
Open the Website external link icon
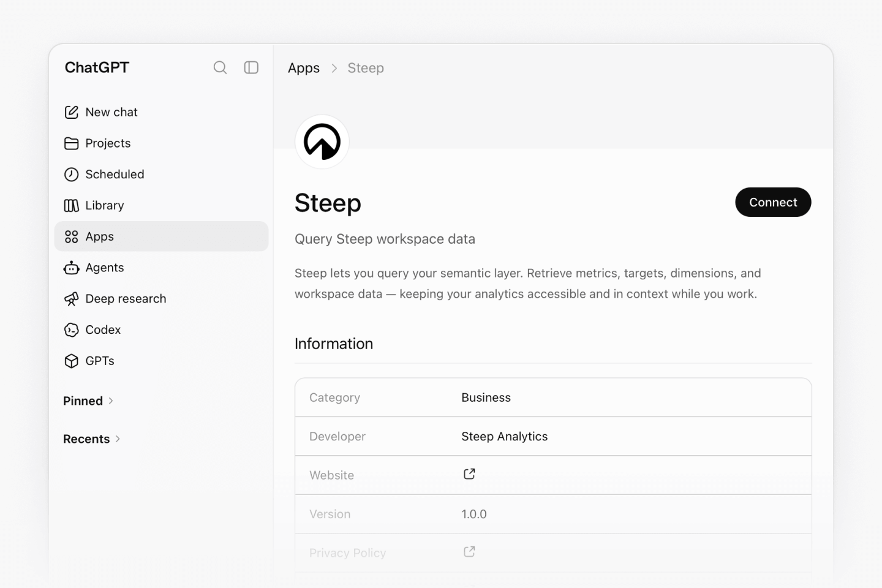469,474
